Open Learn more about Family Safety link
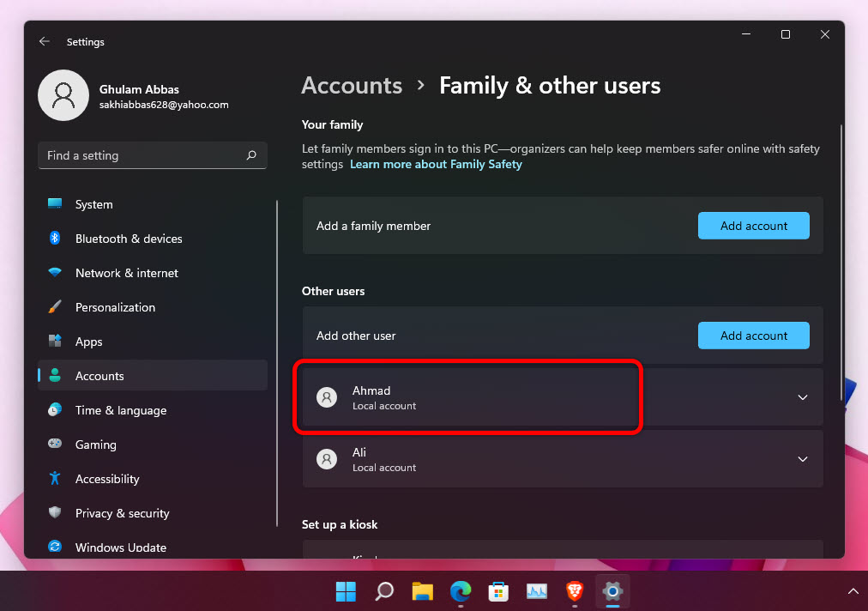 [x=436, y=164]
